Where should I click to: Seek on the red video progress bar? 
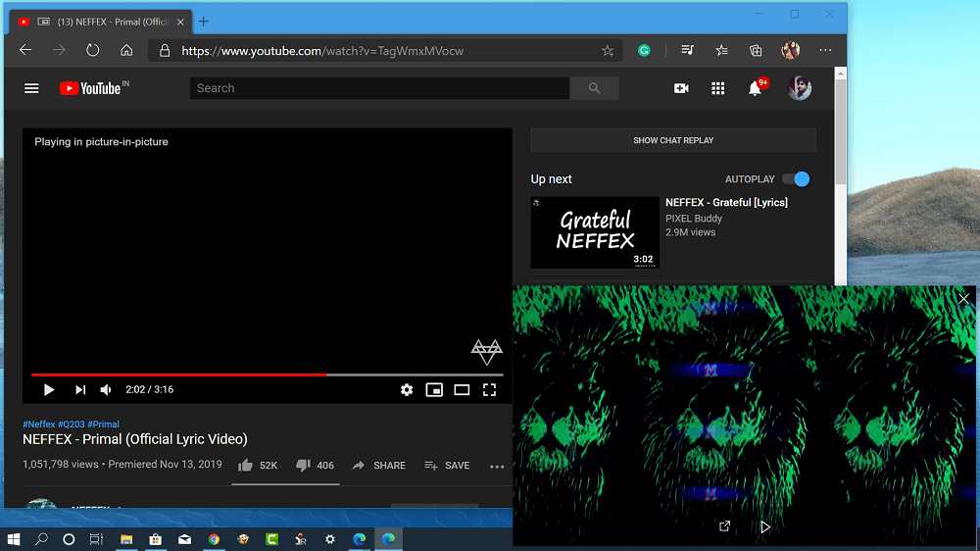[x=178, y=375]
